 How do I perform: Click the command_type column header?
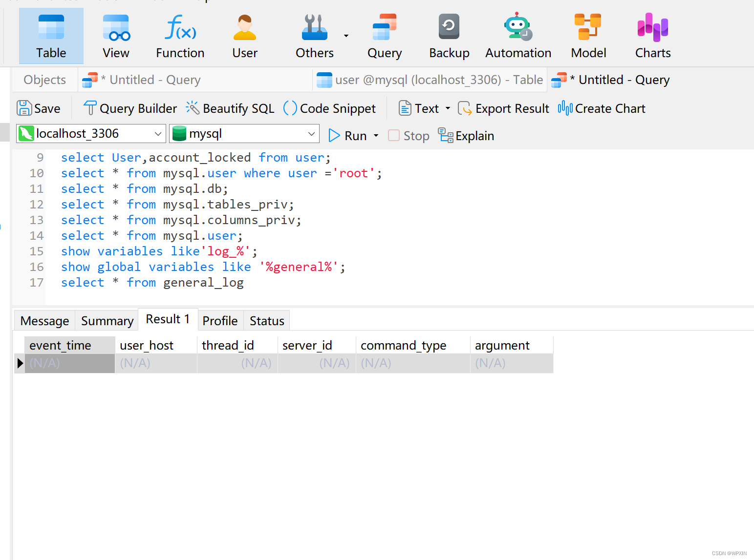pyautogui.click(x=413, y=345)
